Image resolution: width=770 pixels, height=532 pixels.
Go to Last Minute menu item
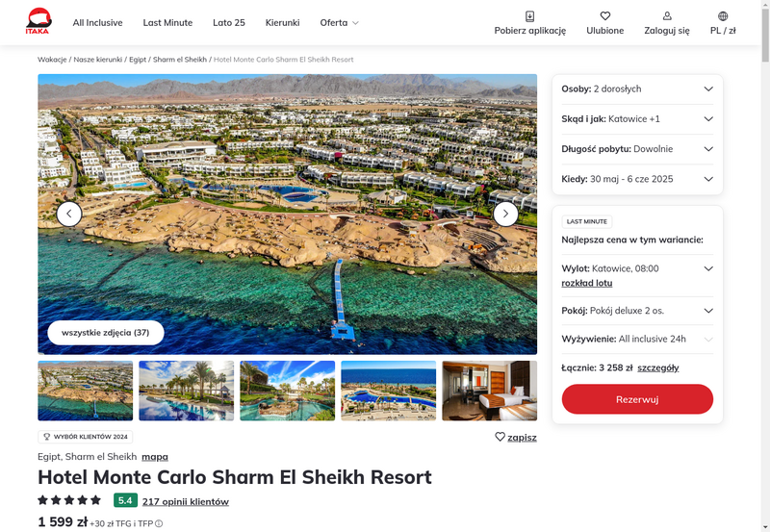[167, 22]
